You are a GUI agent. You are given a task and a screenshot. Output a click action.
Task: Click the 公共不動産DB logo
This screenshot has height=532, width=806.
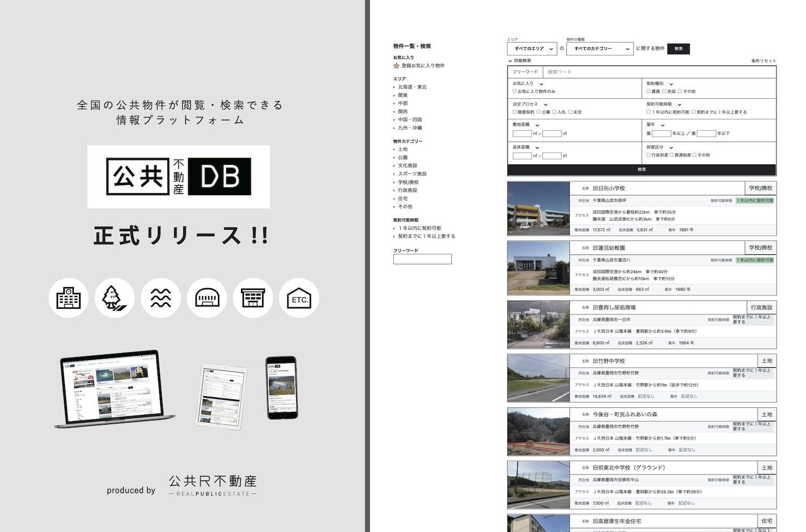click(178, 177)
